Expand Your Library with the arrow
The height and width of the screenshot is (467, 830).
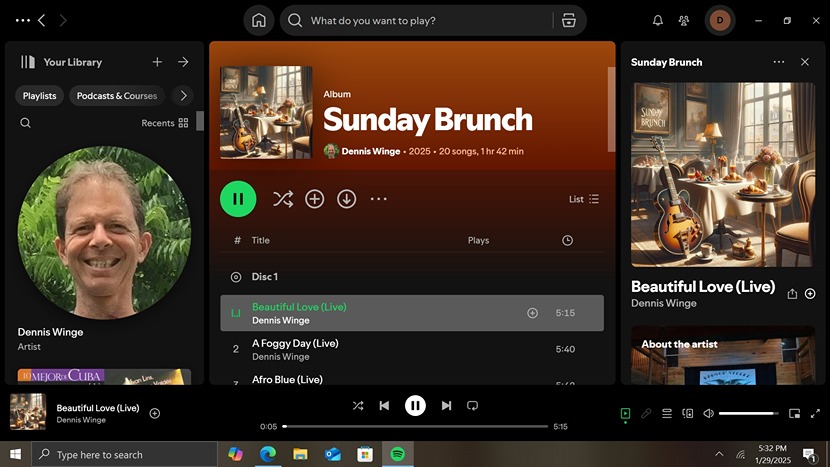[x=183, y=62]
